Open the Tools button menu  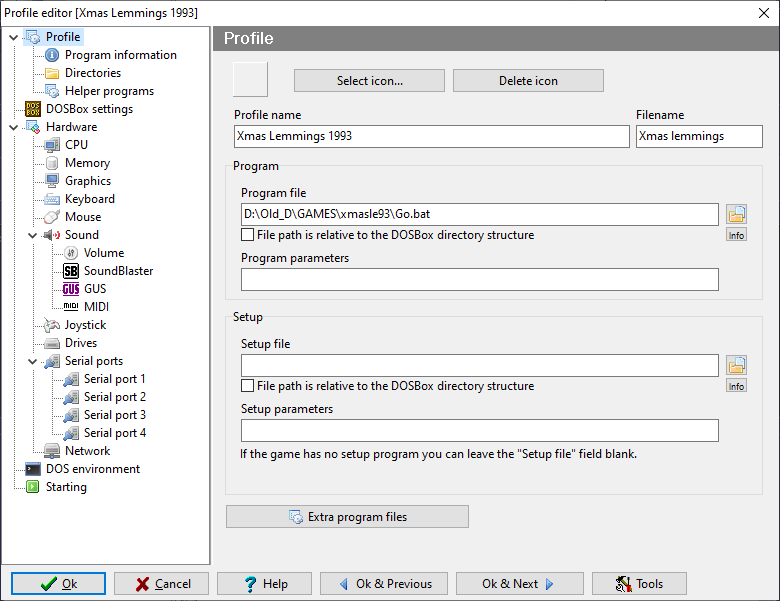pos(639,584)
